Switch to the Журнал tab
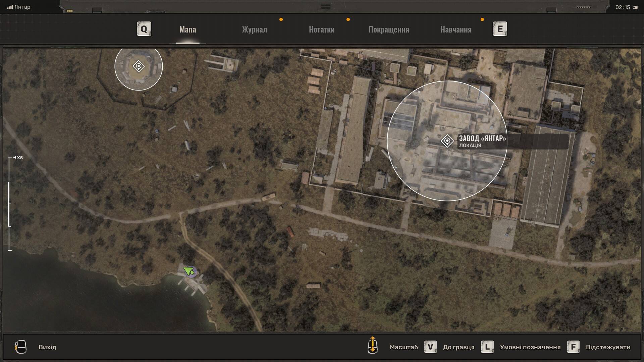This screenshot has width=644, height=362. [255, 29]
